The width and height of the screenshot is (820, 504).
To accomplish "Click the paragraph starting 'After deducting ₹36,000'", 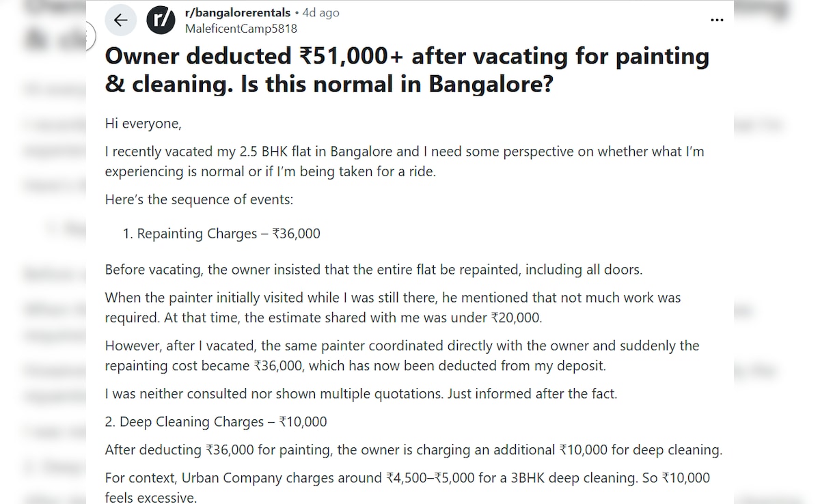I will click(412, 449).
